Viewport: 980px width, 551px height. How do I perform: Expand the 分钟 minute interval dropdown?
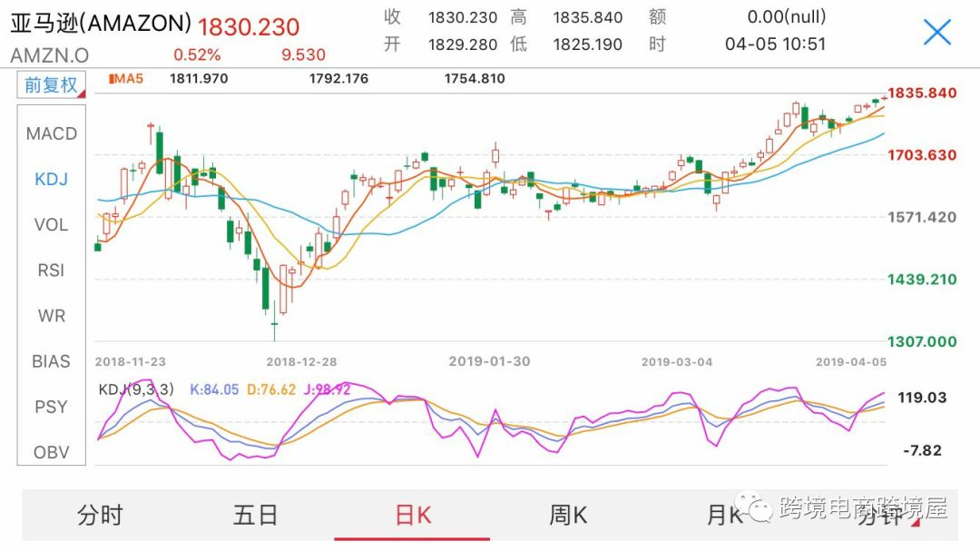coord(880,516)
